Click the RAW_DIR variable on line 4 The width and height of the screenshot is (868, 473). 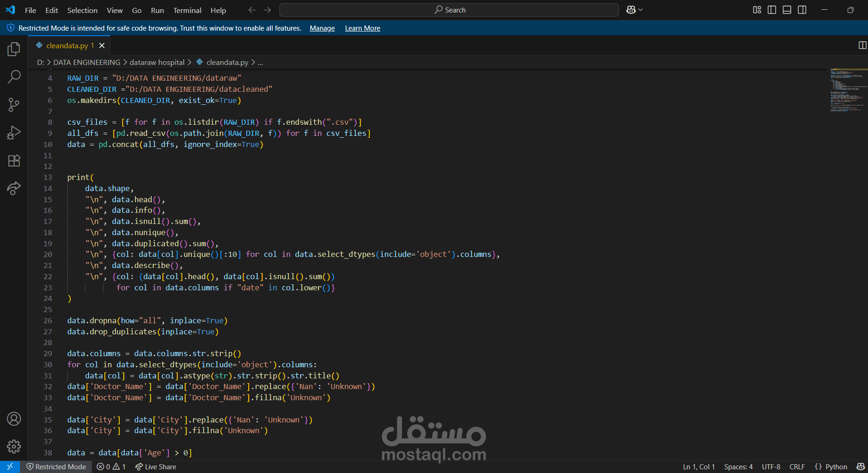pos(83,78)
